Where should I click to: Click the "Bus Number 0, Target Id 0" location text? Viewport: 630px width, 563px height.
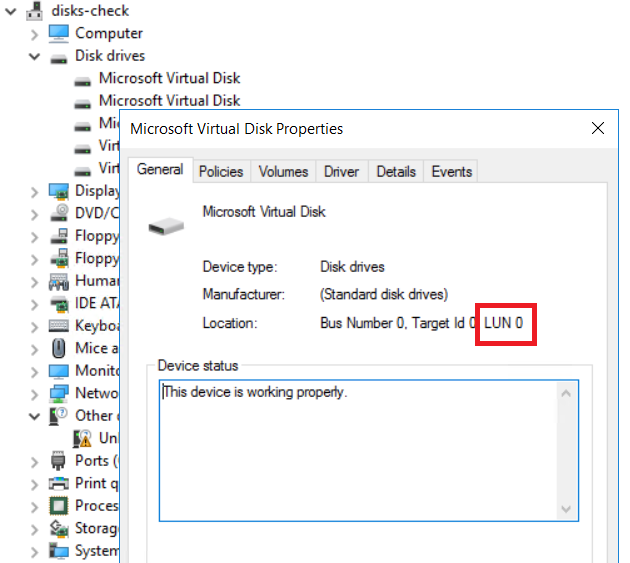pos(398,323)
